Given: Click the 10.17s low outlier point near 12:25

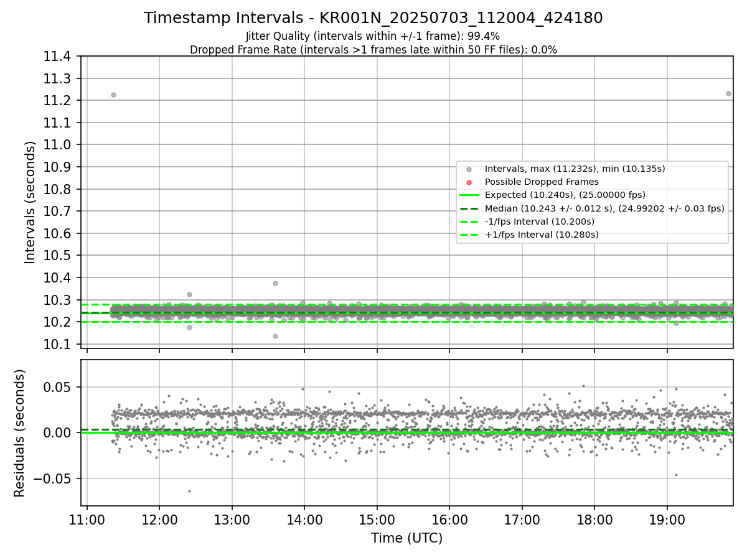Looking at the screenshot, I should [189, 327].
